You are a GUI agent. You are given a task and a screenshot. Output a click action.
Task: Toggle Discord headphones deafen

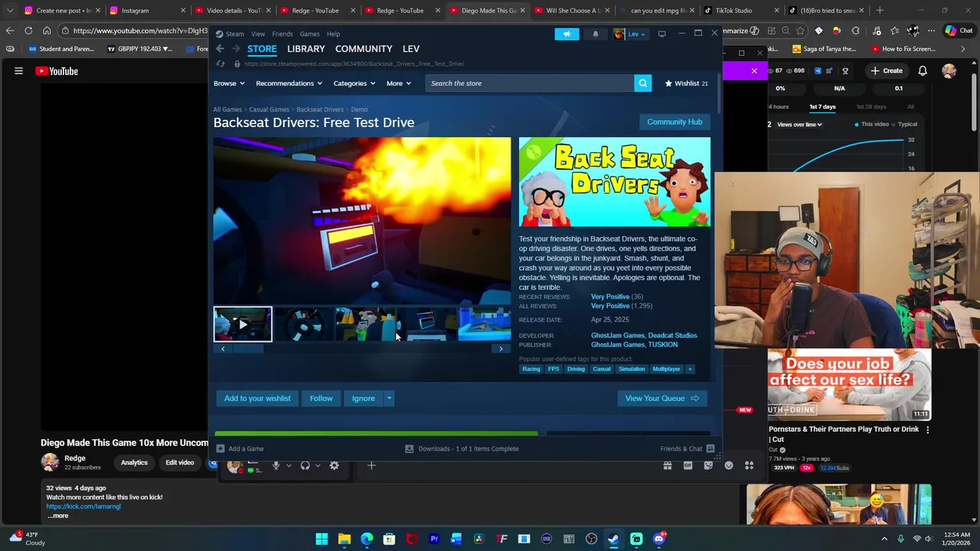pos(305,465)
